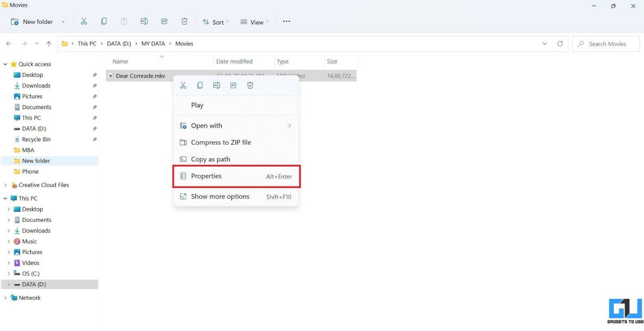Open the recent locations dropdown arrow
Screen dimensions: 644x331
pyautogui.click(x=37, y=43)
